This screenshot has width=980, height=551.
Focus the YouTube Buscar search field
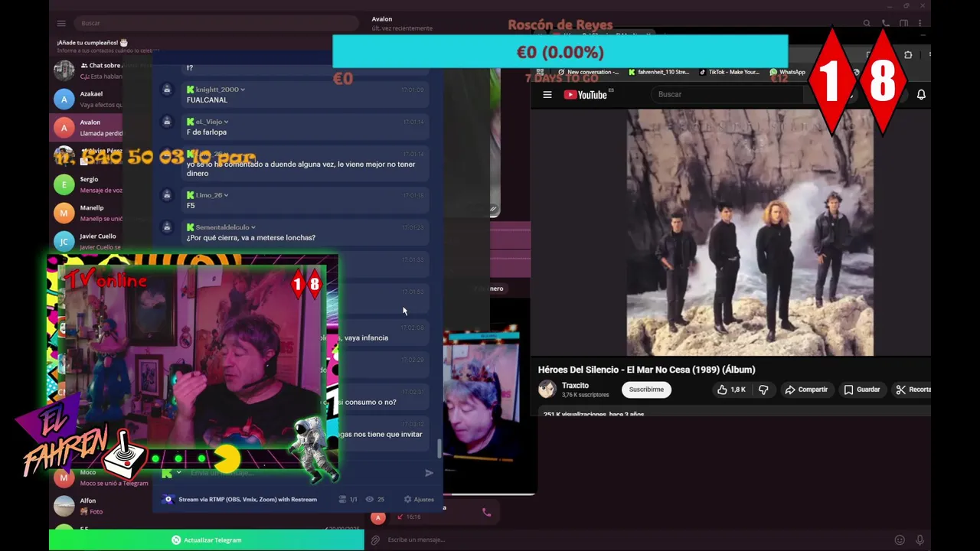(727, 94)
